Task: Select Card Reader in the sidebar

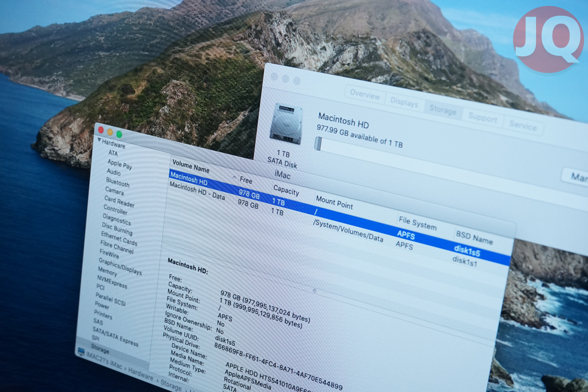Action: click(119, 201)
